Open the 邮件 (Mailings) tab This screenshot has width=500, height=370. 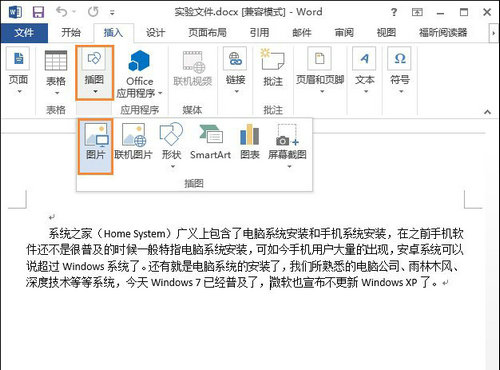pos(302,33)
